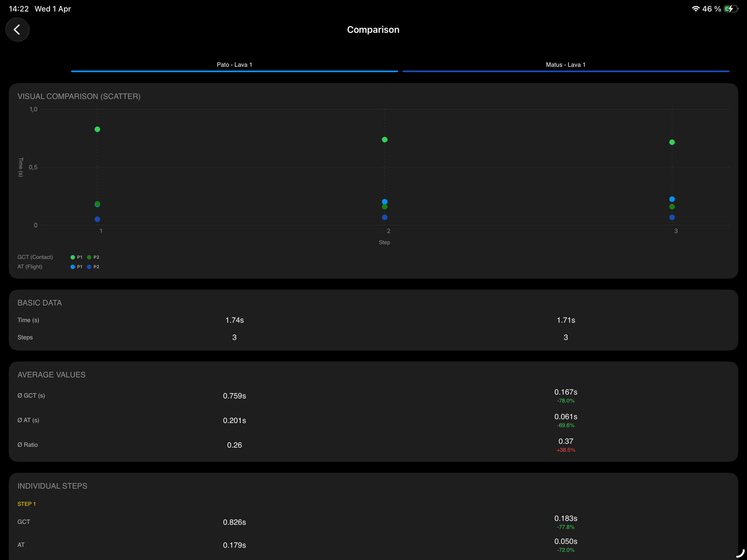This screenshot has height=560, width=747.
Task: Tap the -78.0% difference label
Action: tap(566, 401)
